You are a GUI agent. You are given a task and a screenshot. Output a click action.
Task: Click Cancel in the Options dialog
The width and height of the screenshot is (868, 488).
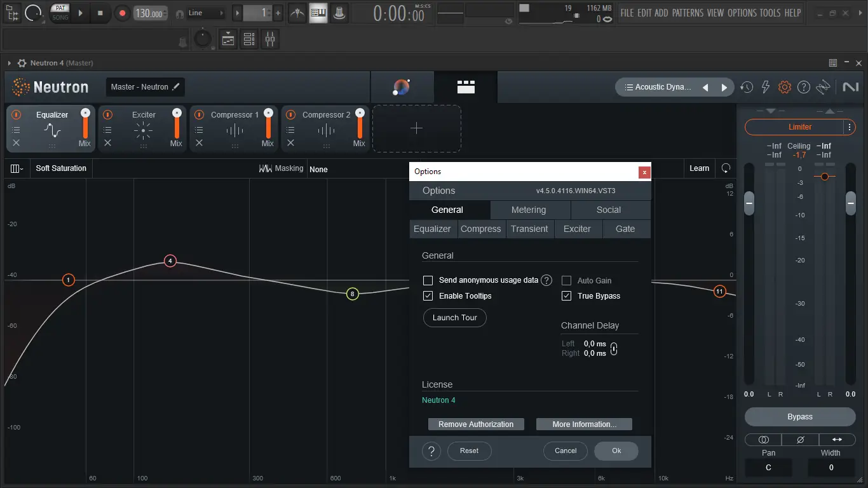pyautogui.click(x=566, y=451)
